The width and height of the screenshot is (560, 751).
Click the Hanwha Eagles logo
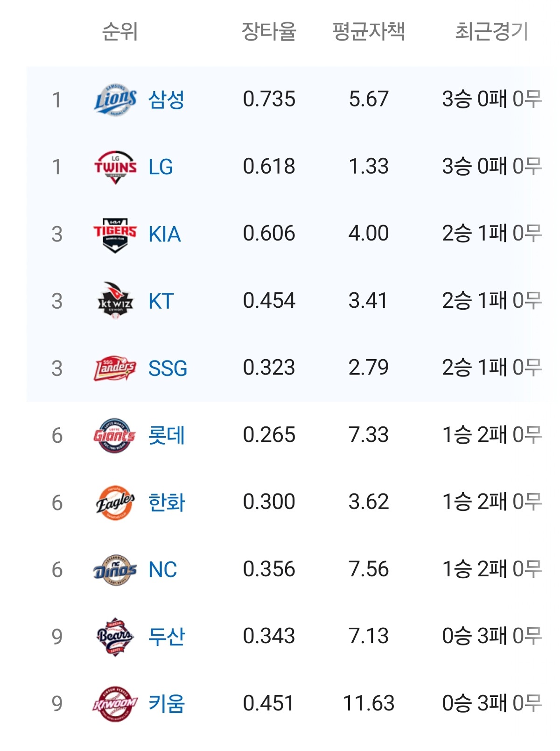[x=115, y=503]
